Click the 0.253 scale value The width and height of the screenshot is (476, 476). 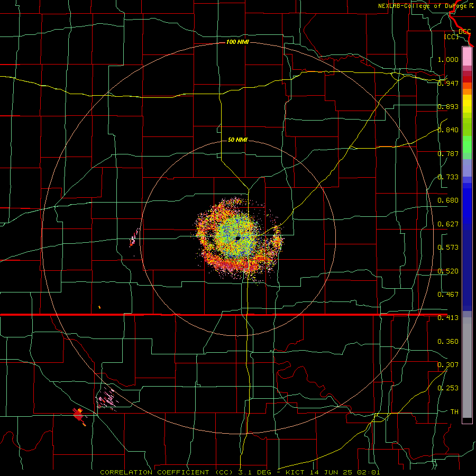click(x=448, y=388)
